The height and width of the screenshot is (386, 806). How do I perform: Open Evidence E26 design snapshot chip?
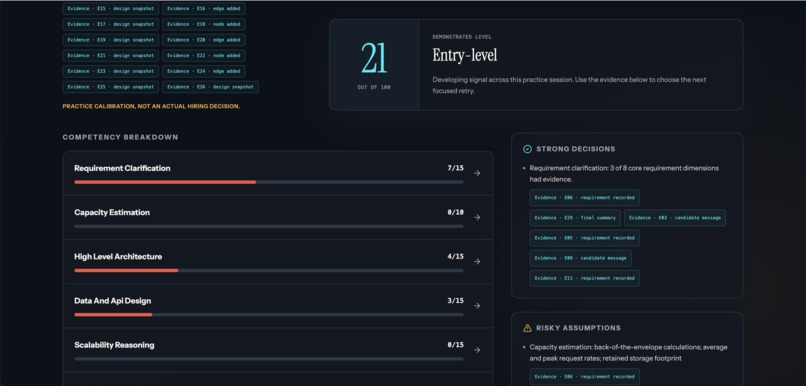click(210, 87)
